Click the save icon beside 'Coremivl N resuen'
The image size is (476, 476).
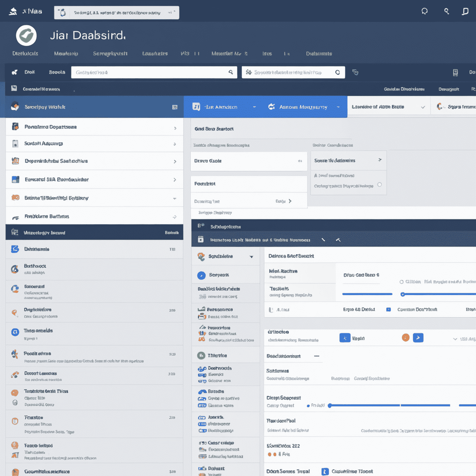(x=14, y=88)
